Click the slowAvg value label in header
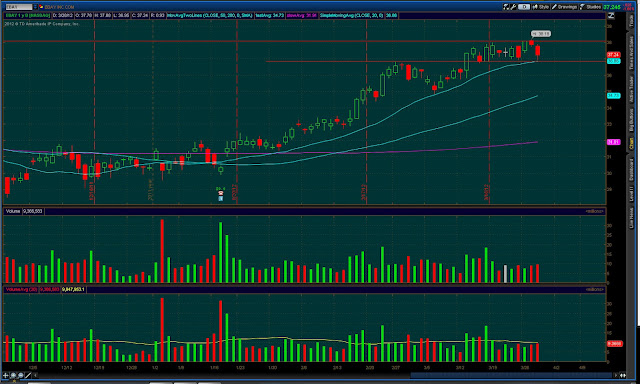Image resolution: width=640 pixels, height=384 pixels. click(301, 16)
